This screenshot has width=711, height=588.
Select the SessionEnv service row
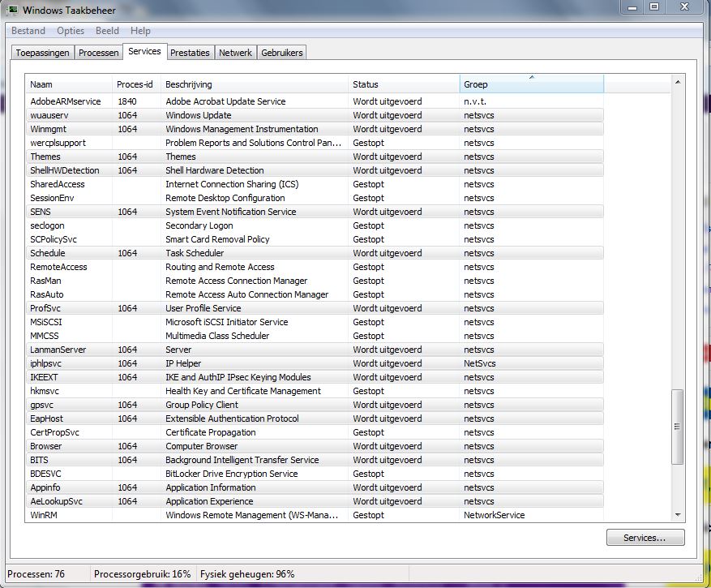[x=315, y=198]
